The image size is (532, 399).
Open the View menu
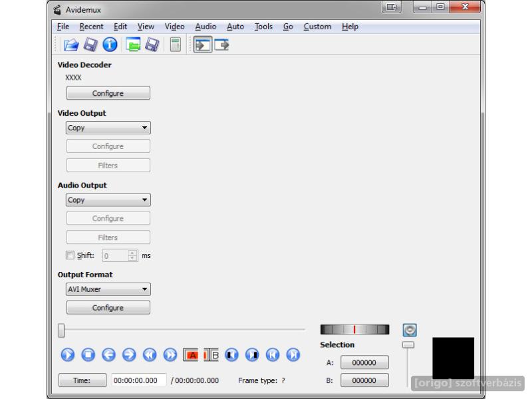[146, 27]
